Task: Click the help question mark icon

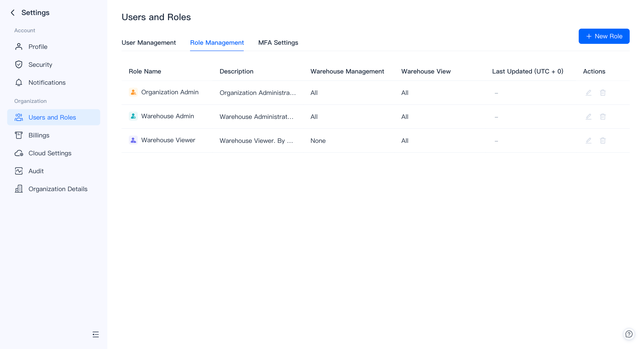Action: point(629,334)
